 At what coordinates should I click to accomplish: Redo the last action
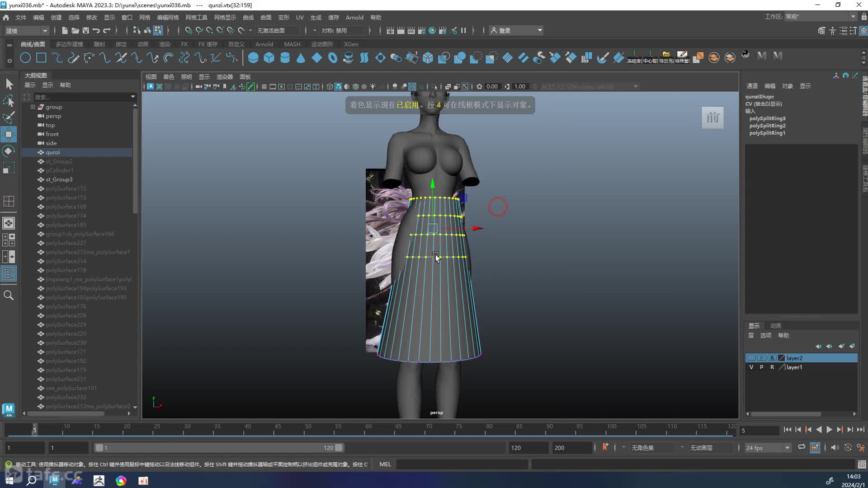tap(107, 30)
